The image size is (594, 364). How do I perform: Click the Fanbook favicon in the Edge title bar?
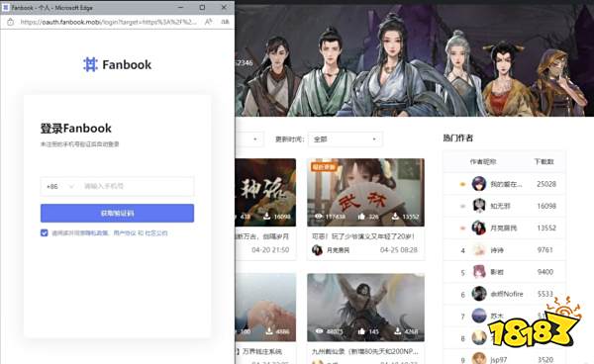coord(6,7)
